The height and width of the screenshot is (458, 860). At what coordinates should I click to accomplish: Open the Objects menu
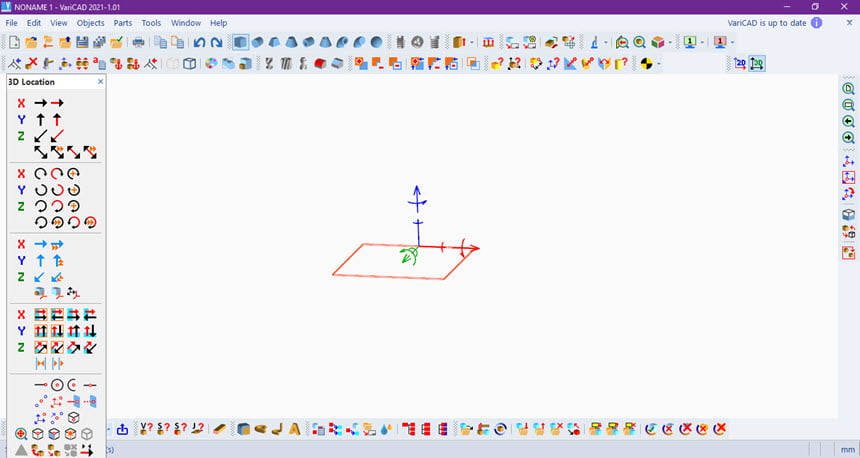tap(90, 23)
